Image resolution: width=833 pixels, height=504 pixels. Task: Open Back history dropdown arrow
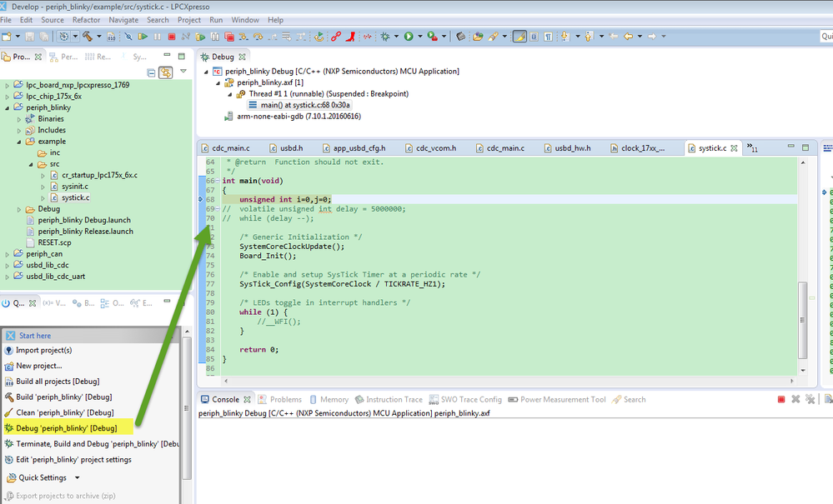pos(640,36)
